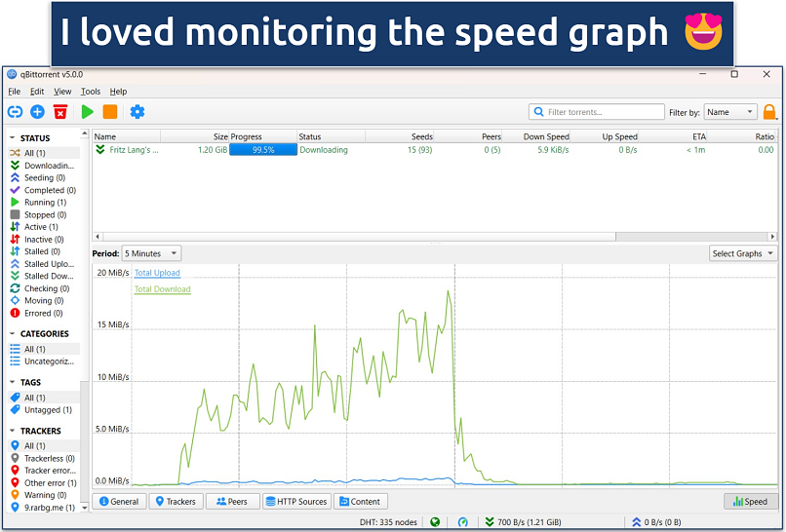Image resolution: width=786 pixels, height=532 pixels.
Task: Click the 99.5% progress bar of the torrent
Action: pyautogui.click(x=263, y=150)
